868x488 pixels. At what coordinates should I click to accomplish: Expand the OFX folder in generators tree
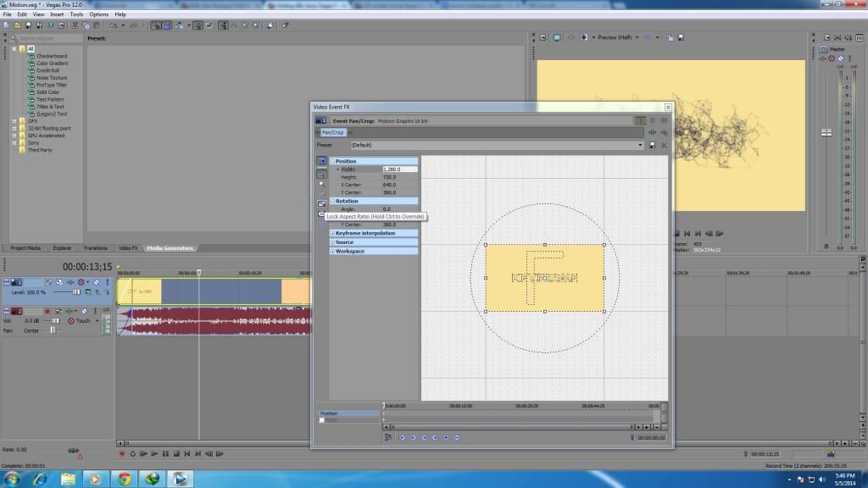tap(14, 120)
